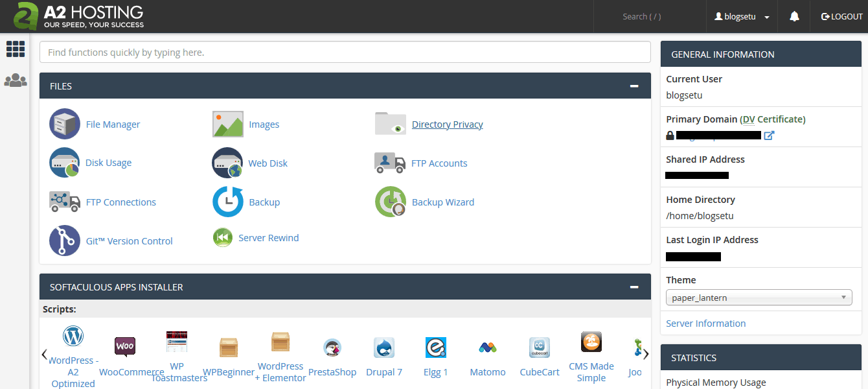Click the General Information header

click(x=761, y=54)
